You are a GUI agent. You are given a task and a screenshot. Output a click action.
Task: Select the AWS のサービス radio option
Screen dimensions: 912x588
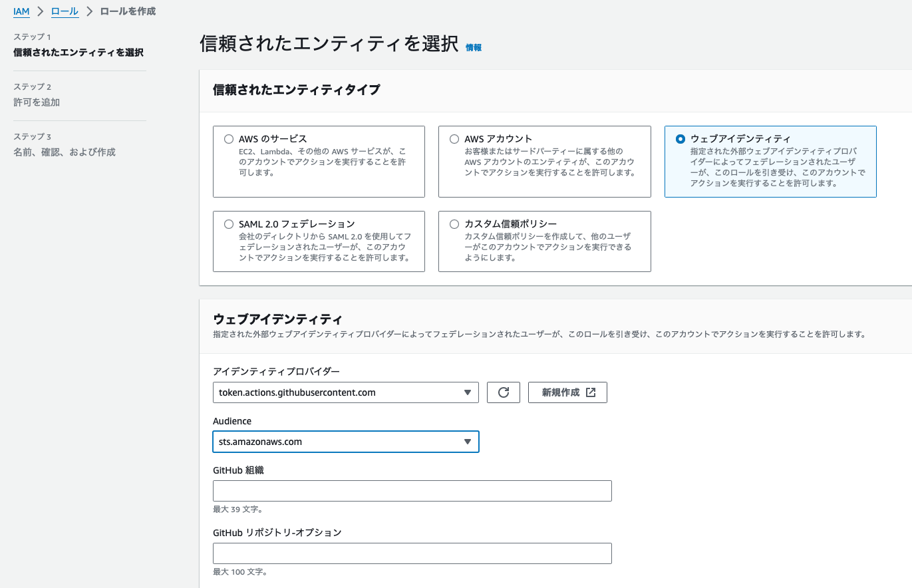pyautogui.click(x=229, y=139)
